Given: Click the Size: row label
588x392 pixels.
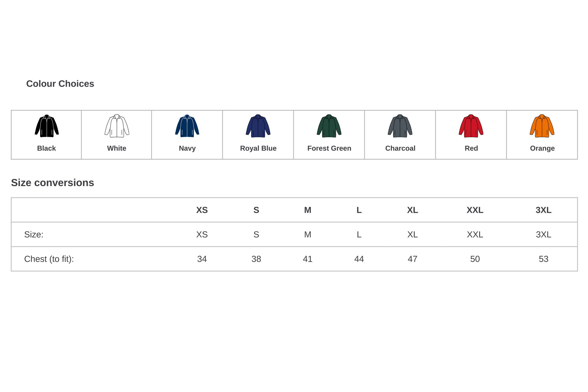Looking at the screenshot, I should (34, 235).
